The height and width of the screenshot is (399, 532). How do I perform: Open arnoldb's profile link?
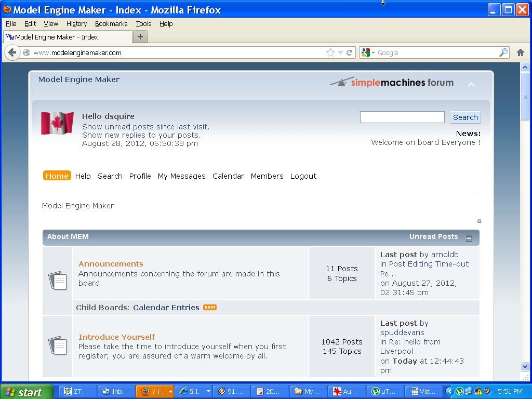click(x=445, y=255)
